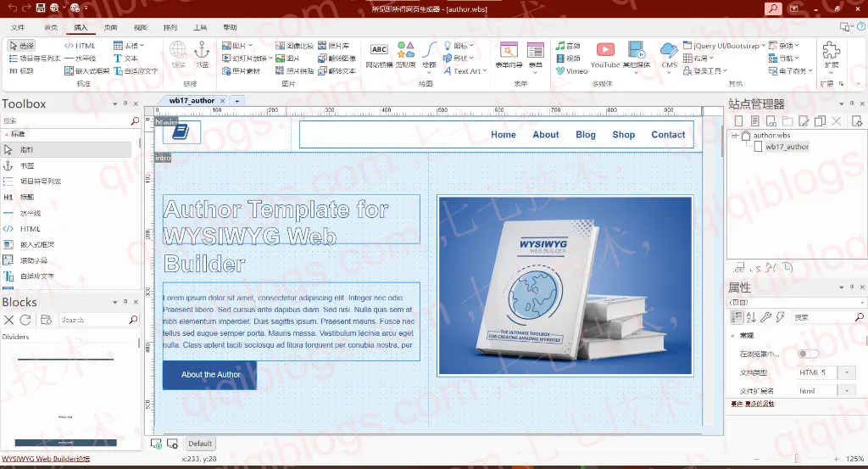Screen dimensions: 868x469
Task: Open the WYSIWYG Web Builder论坛 link
Action: point(46,459)
